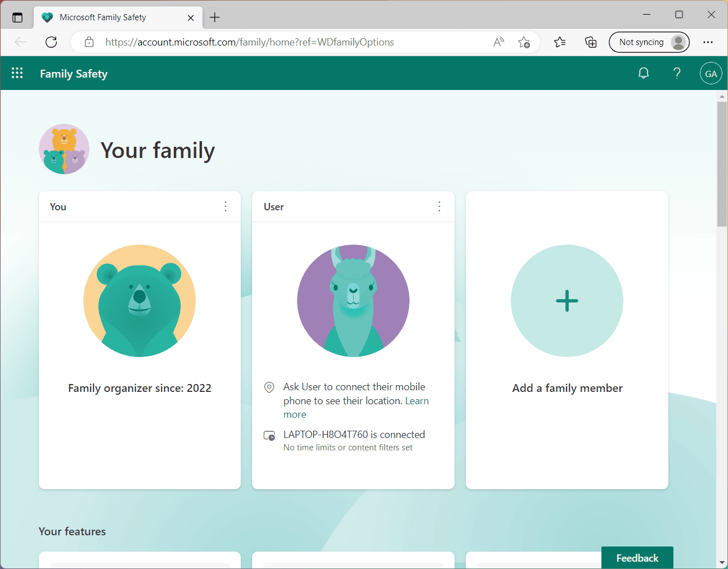728x569 pixels.
Task: Add this page to favorites
Action: 524,42
